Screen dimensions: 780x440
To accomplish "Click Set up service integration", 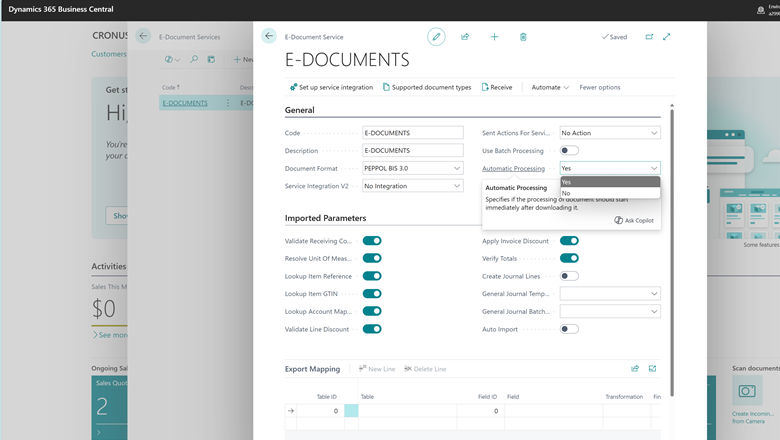I will tap(330, 87).
